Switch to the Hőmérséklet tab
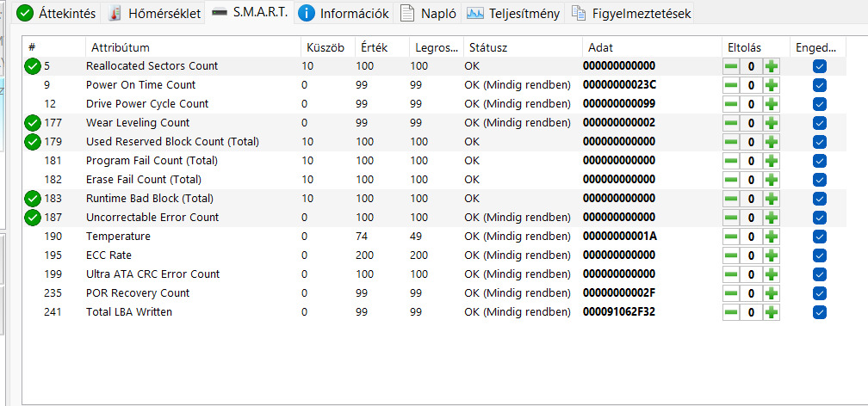Viewport: 868px width, 406px height. [x=155, y=13]
